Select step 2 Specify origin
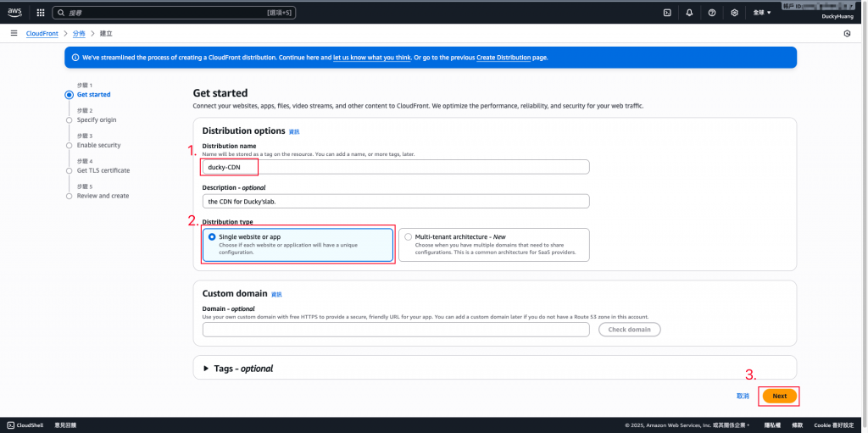The width and height of the screenshot is (868, 433). pos(97,120)
